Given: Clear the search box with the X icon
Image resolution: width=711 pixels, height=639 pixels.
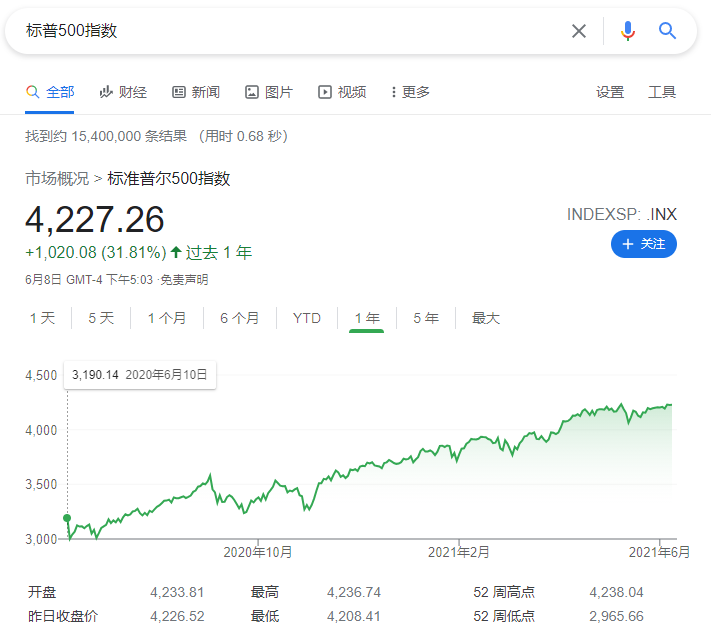Looking at the screenshot, I should click(x=579, y=31).
